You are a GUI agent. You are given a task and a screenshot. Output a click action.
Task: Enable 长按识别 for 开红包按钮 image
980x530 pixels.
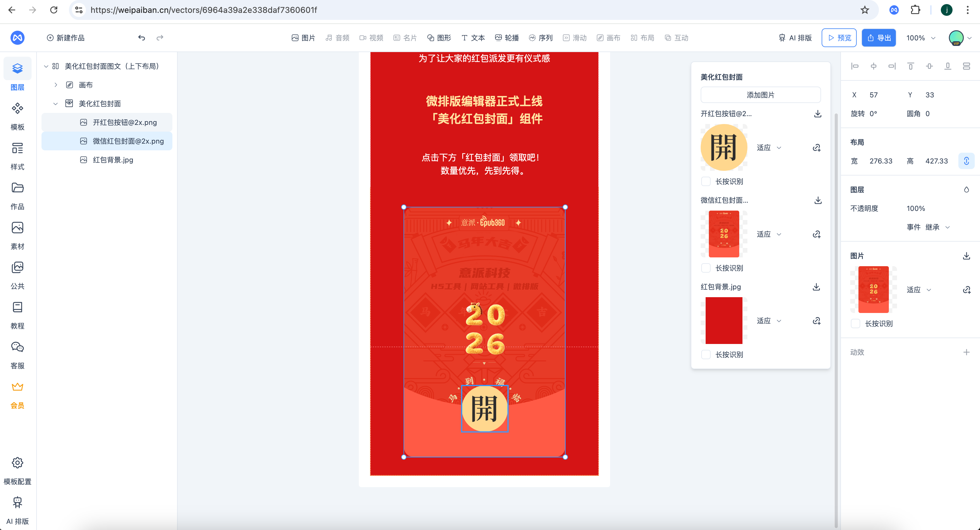706,182
